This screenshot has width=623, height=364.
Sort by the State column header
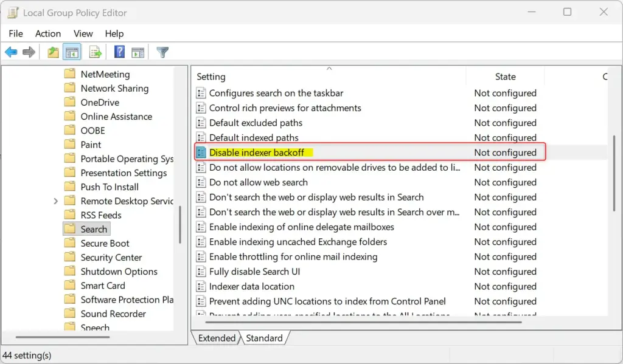506,77
